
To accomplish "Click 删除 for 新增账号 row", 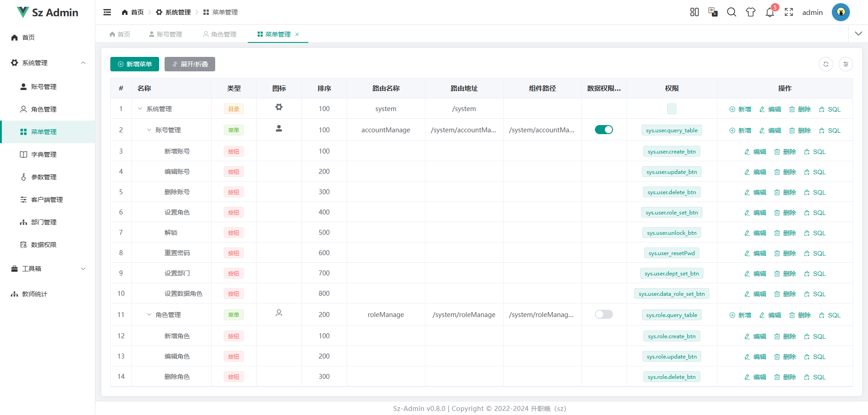I will coord(785,152).
